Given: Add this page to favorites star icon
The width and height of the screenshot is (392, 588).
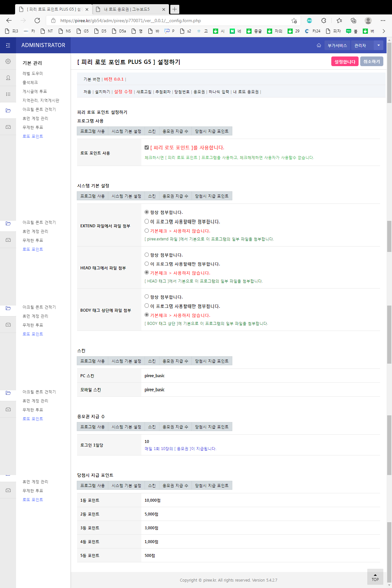Looking at the screenshot, I should [294, 21].
